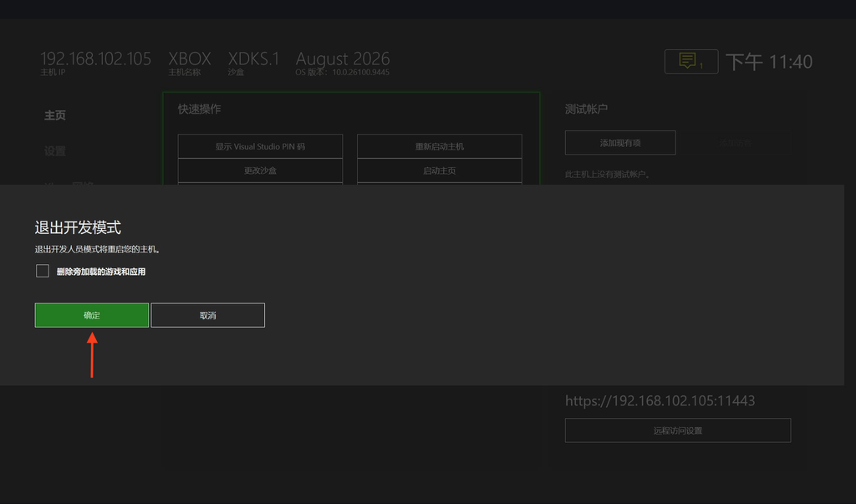Viewport: 856px width, 504px height.
Task: Click the XBOX host name
Action: coord(190,59)
